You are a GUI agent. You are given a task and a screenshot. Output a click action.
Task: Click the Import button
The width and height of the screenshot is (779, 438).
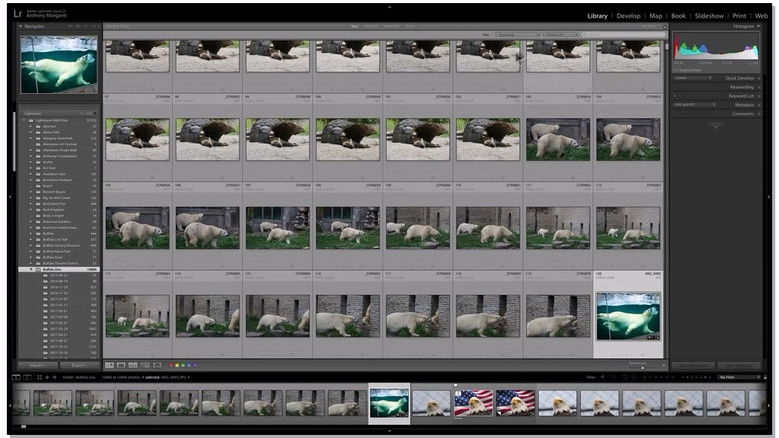(x=37, y=365)
